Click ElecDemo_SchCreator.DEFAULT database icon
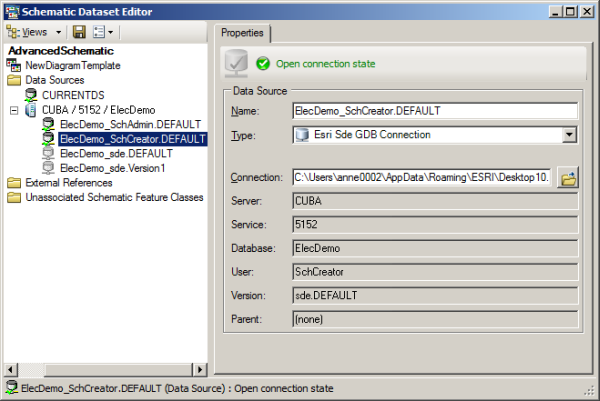 pos(48,139)
